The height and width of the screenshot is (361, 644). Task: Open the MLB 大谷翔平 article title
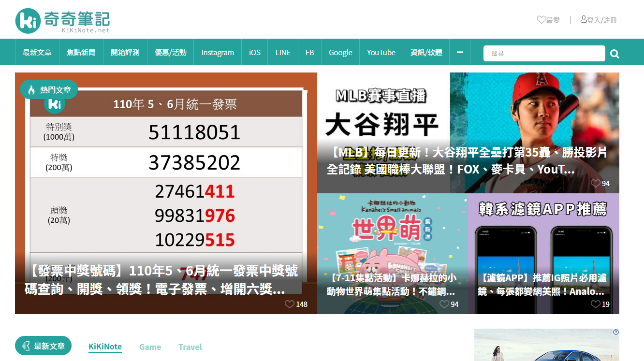(x=467, y=161)
